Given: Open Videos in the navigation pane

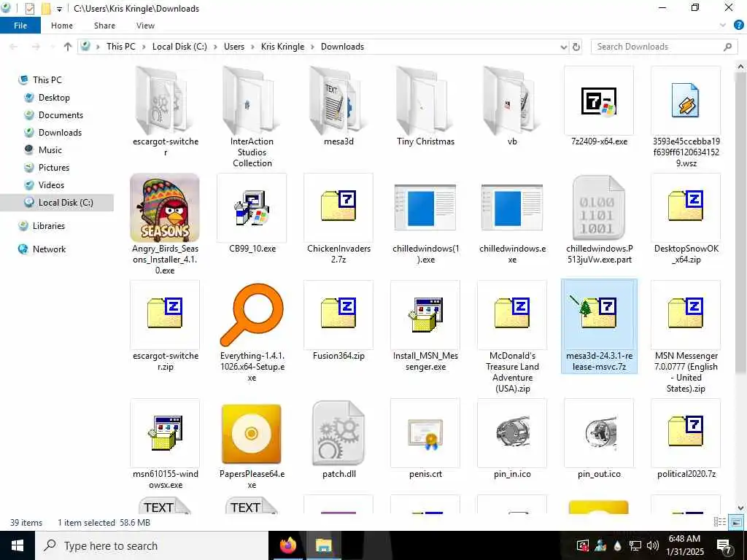Looking at the screenshot, I should click(51, 185).
